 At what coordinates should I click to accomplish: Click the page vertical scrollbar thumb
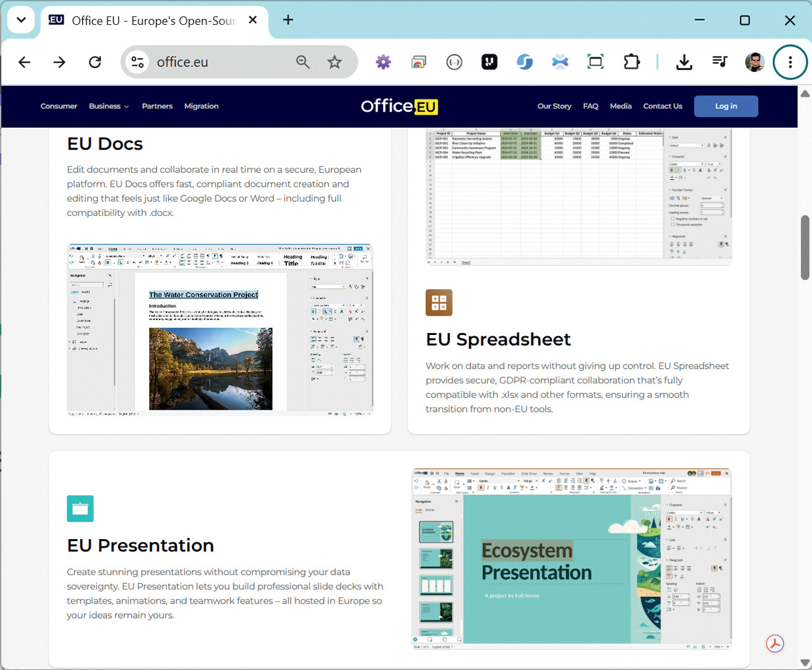pos(805,248)
